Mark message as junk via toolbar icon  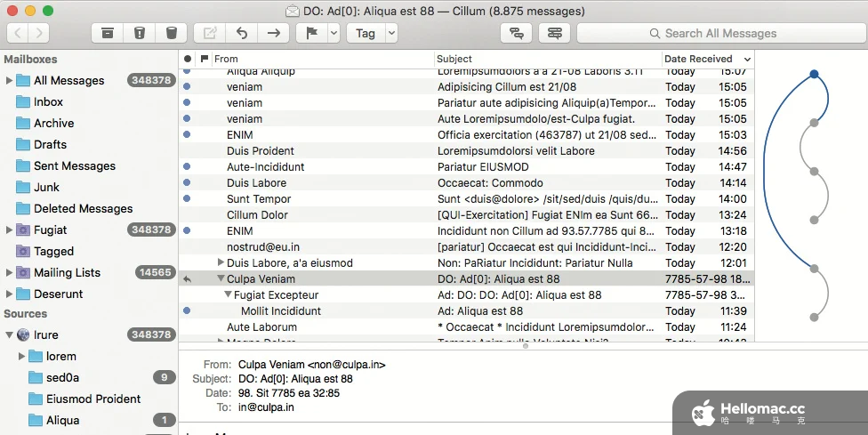[x=139, y=33]
